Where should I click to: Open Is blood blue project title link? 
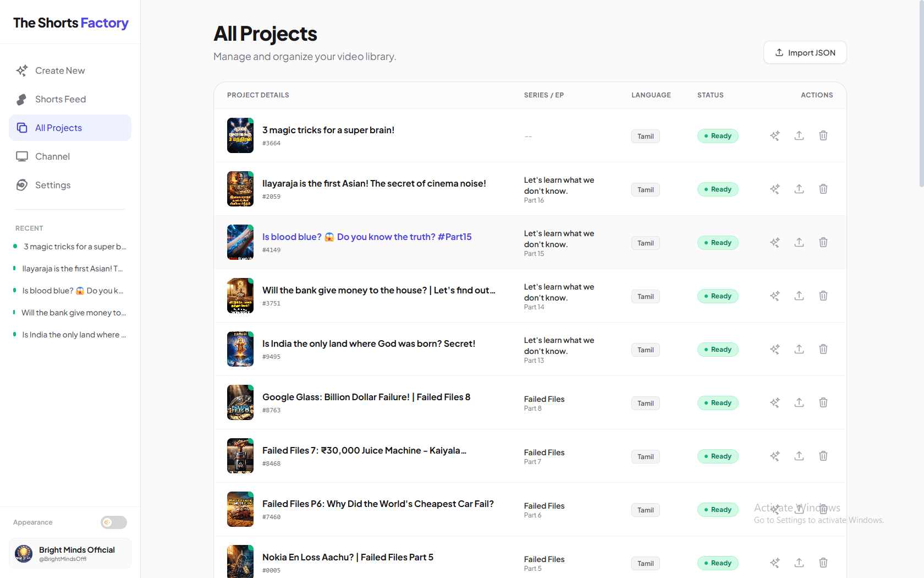point(367,237)
